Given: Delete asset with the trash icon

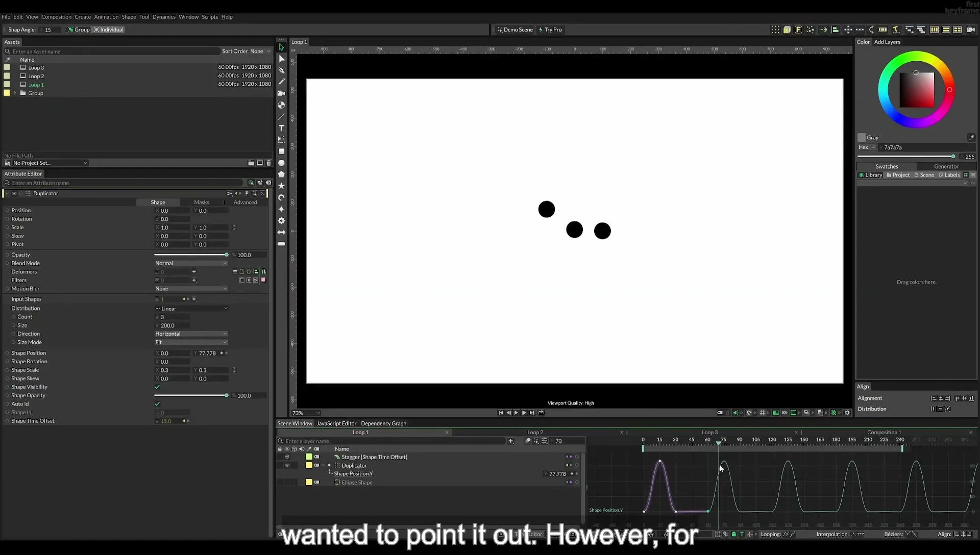Looking at the screenshot, I should [269, 163].
